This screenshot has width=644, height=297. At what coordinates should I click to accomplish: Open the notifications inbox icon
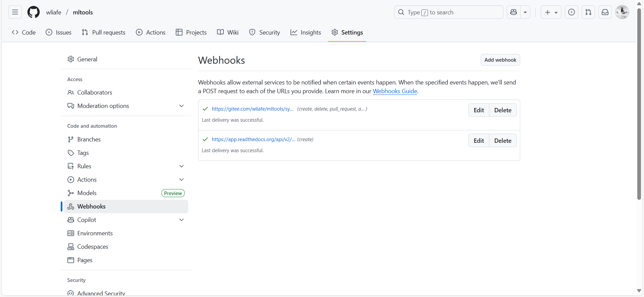coord(605,12)
